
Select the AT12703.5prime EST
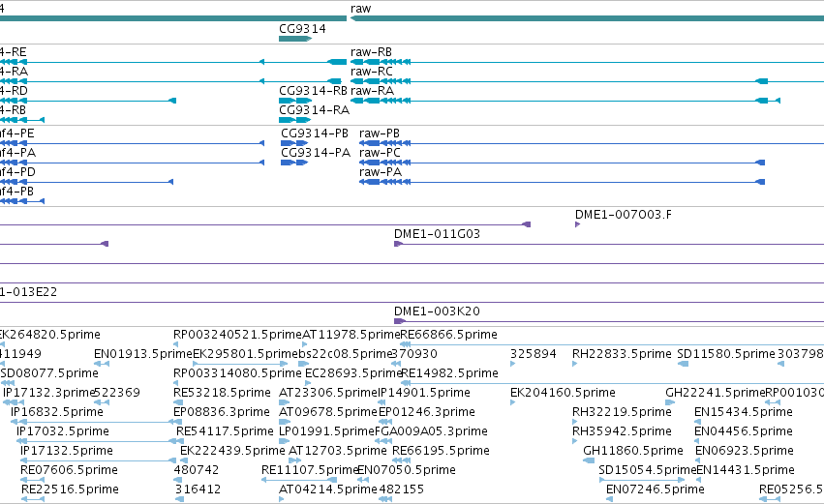point(337,451)
